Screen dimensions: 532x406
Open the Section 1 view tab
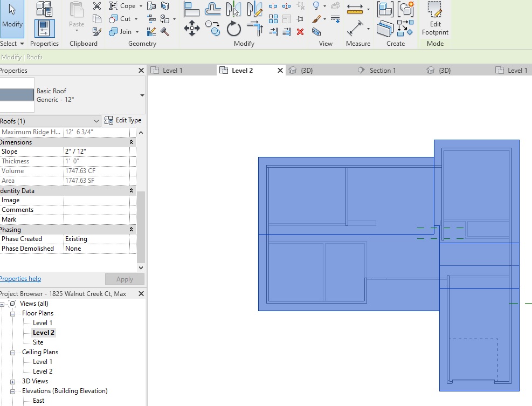(x=383, y=70)
